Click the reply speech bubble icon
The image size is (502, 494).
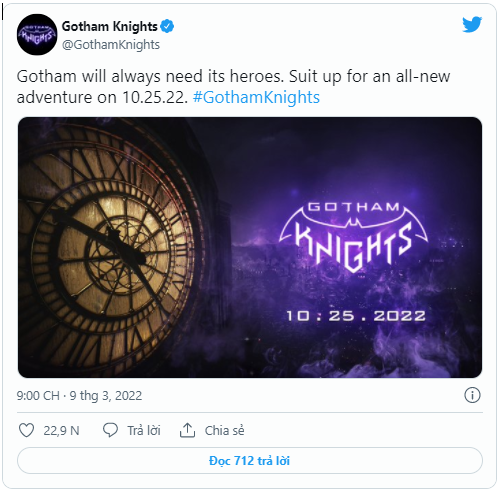(x=110, y=430)
